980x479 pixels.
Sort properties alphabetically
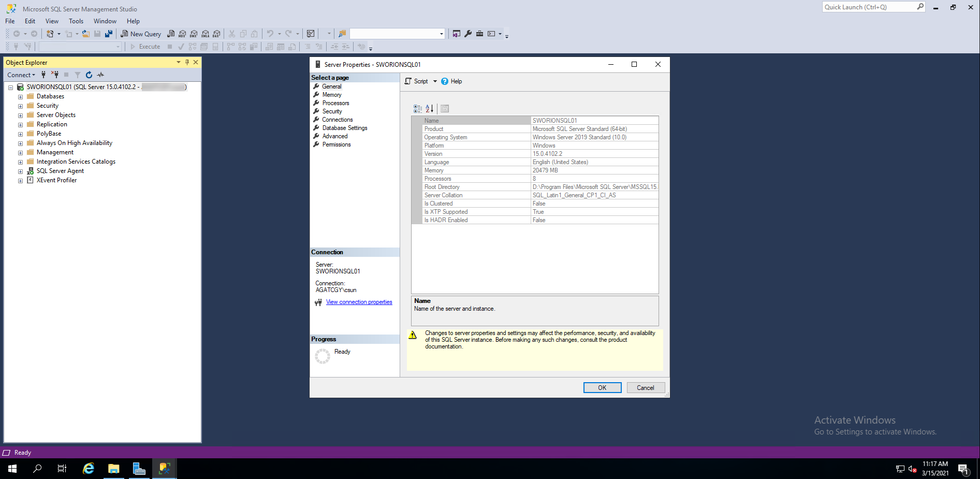point(429,109)
